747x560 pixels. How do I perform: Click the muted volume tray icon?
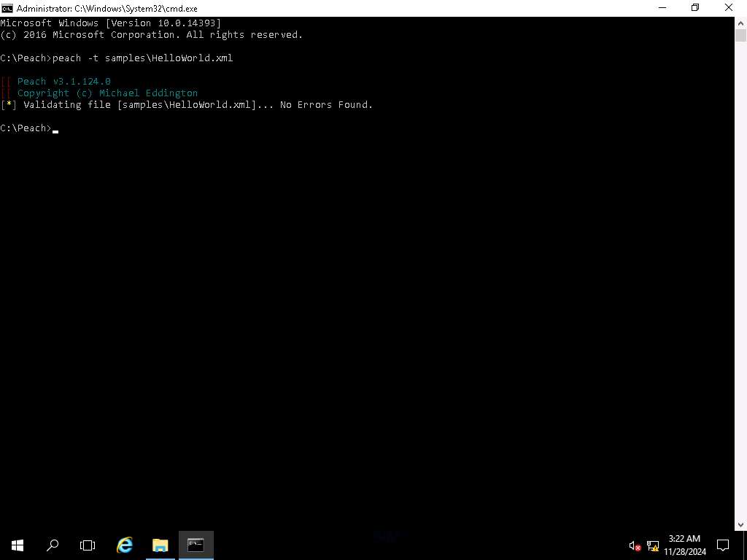(x=635, y=545)
